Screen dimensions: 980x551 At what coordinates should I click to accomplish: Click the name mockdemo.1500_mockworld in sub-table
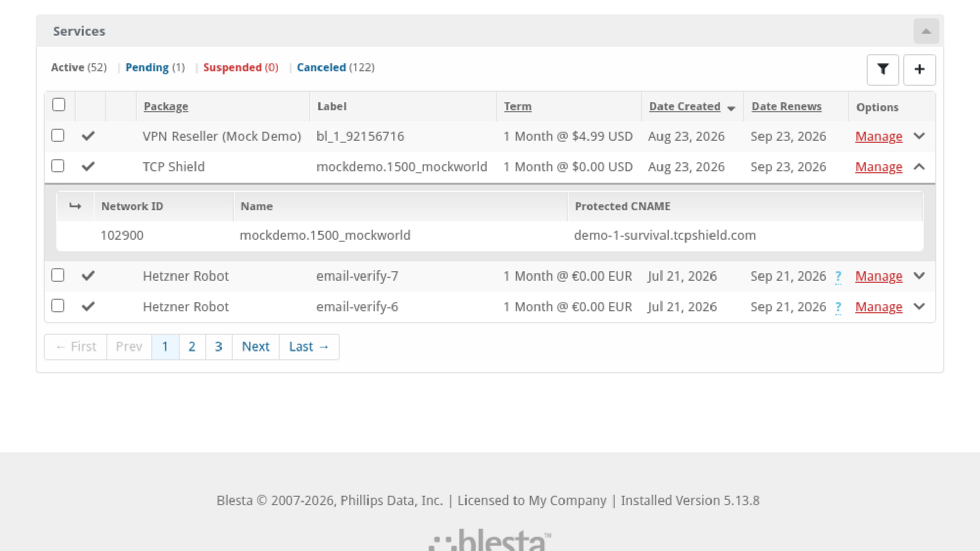(325, 235)
